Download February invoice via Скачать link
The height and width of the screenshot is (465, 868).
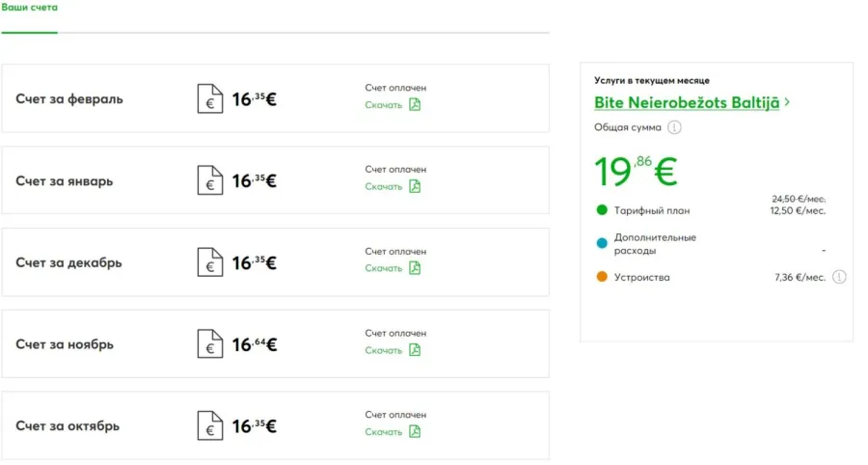click(384, 104)
